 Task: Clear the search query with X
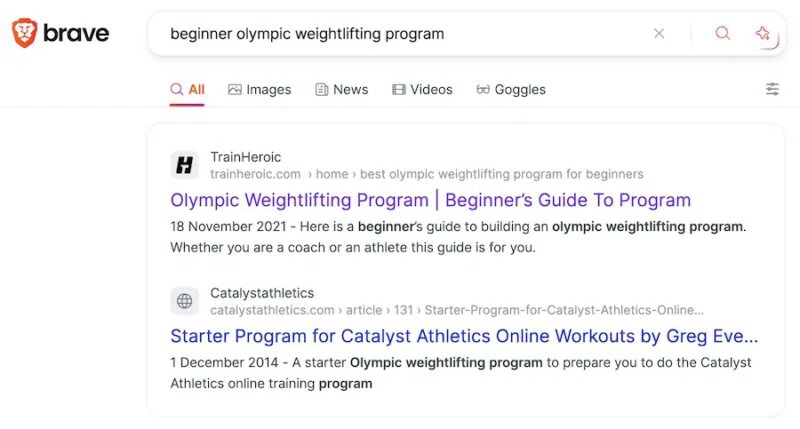coord(659,34)
